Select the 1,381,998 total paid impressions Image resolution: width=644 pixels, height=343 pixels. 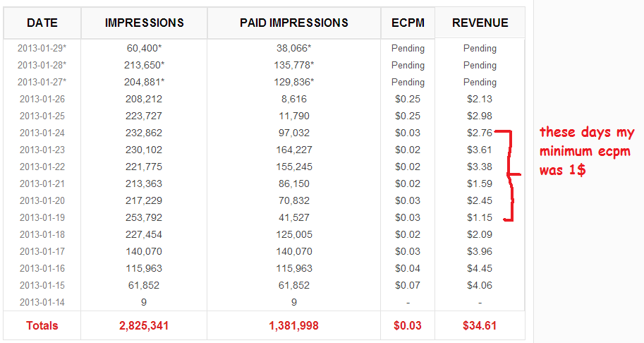click(293, 325)
